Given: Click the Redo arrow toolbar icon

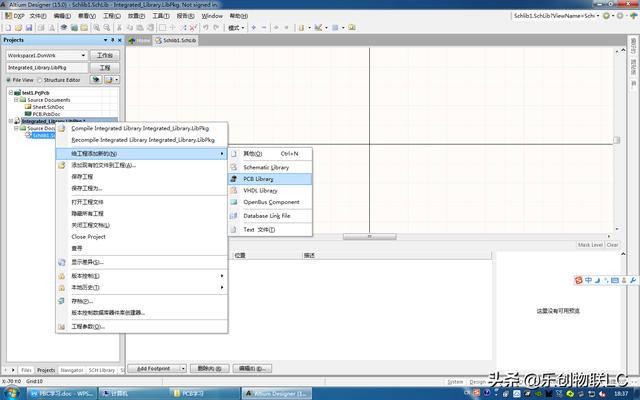Looking at the screenshot, I should click(216, 28).
